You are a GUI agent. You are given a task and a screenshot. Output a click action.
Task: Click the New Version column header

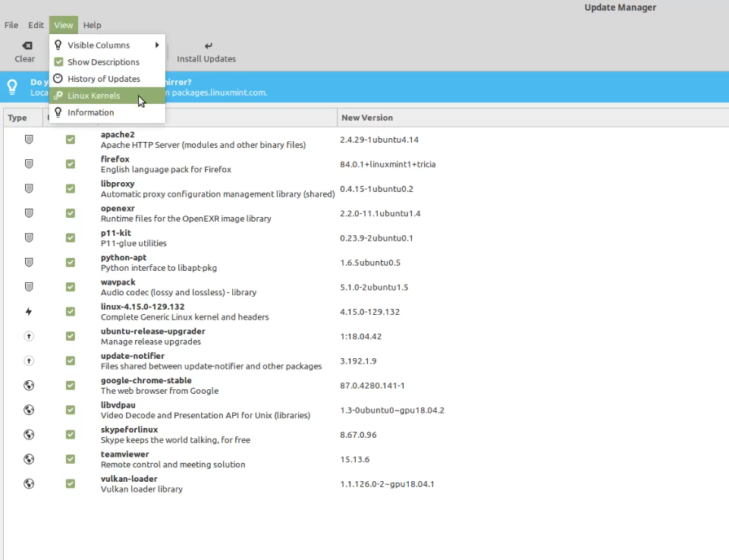369,118
